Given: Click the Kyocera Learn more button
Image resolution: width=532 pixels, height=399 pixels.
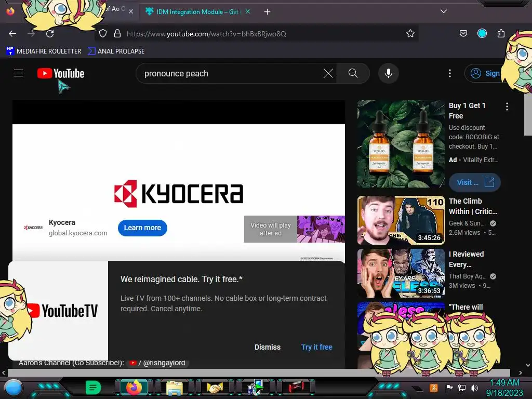Looking at the screenshot, I should pos(142,228).
